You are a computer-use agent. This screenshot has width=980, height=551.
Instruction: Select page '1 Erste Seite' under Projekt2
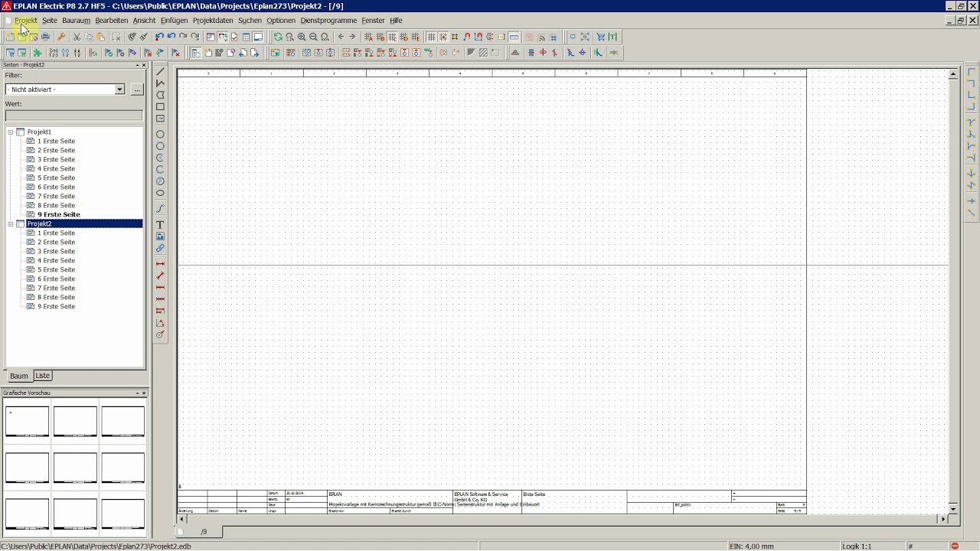pyautogui.click(x=57, y=233)
